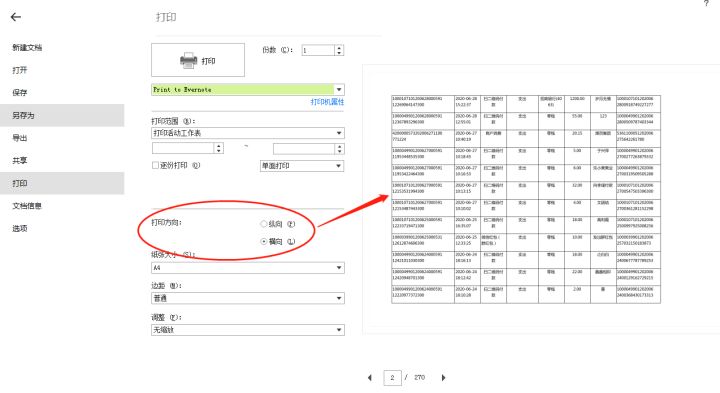Click the copies number field

(318, 50)
